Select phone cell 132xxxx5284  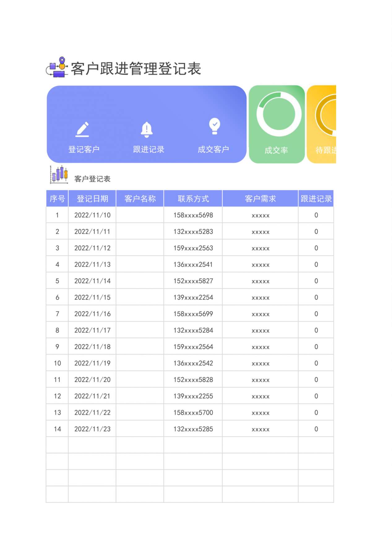pos(193,330)
